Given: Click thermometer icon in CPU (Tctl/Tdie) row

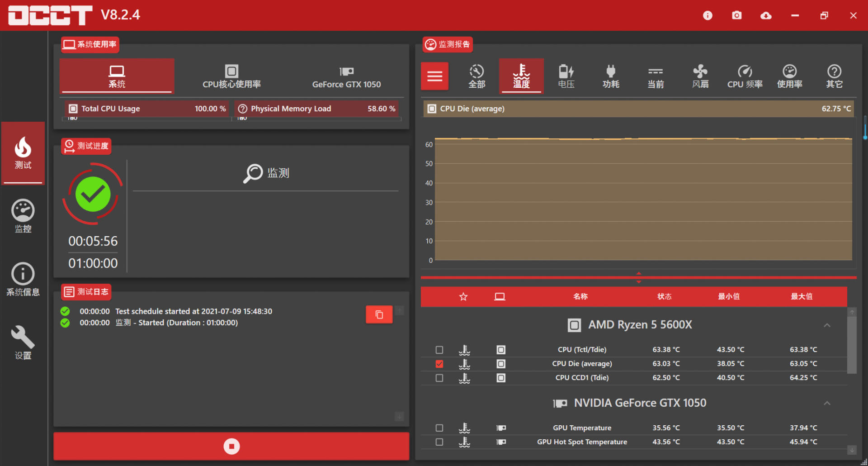Looking at the screenshot, I should (x=464, y=350).
